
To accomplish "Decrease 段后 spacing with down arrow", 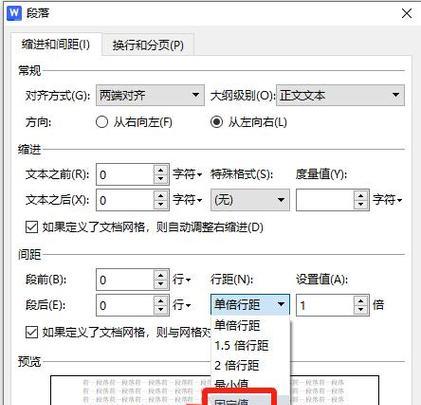I will 161,310.
